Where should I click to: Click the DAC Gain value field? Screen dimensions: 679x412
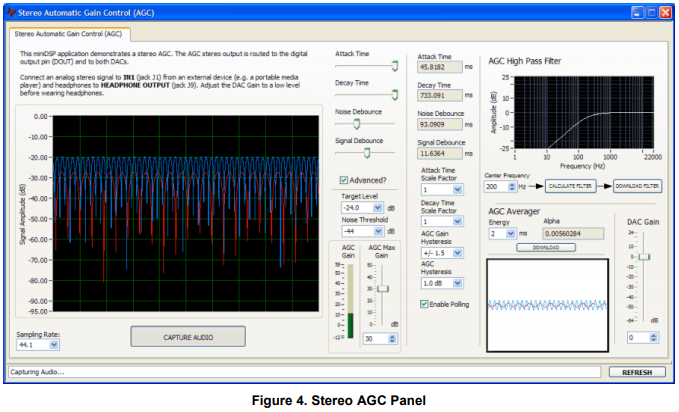638,337
